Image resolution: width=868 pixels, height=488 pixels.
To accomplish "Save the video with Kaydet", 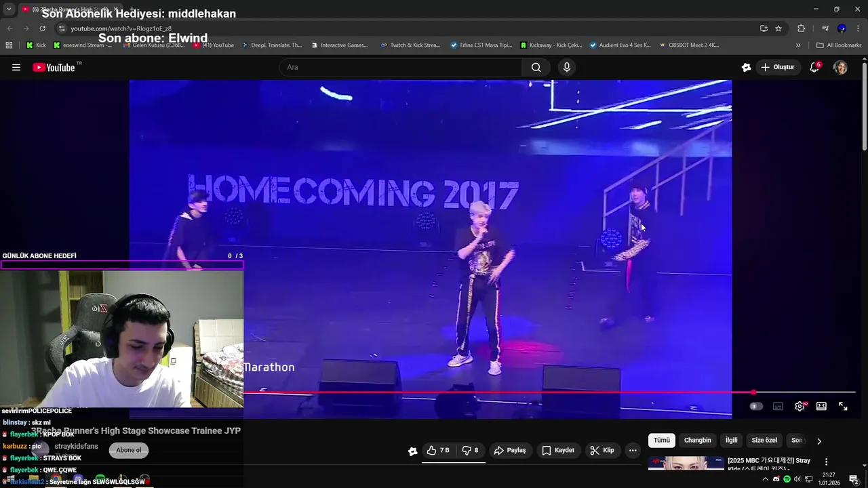I will pyautogui.click(x=558, y=450).
